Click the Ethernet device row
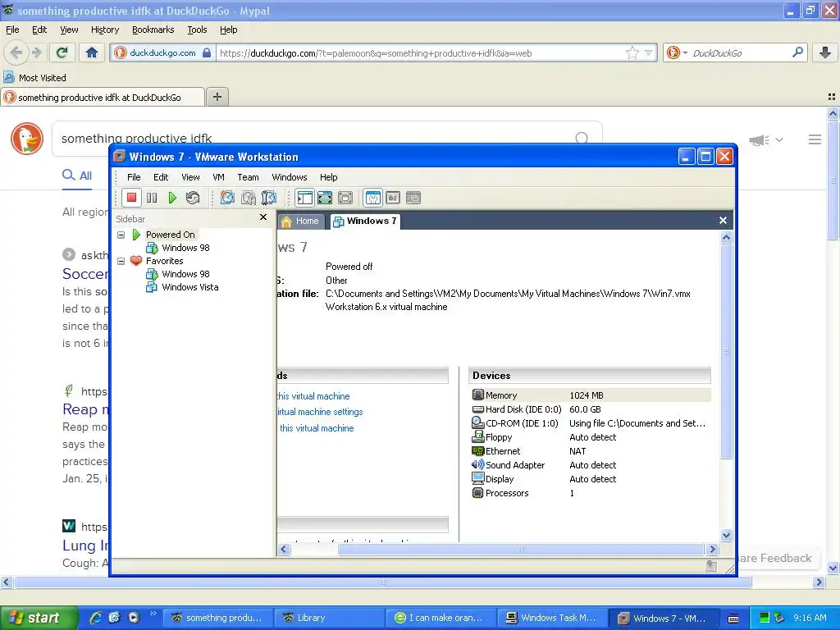This screenshot has height=630, width=840. click(x=591, y=451)
